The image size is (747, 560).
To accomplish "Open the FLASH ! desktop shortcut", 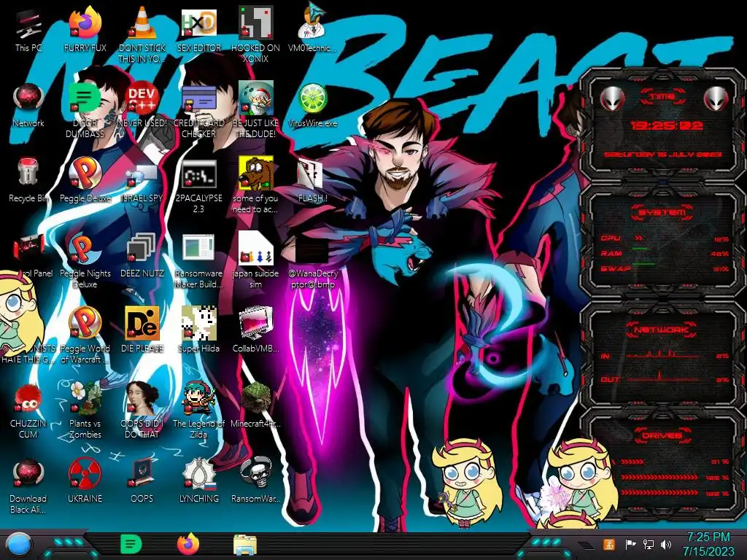I will point(312,180).
